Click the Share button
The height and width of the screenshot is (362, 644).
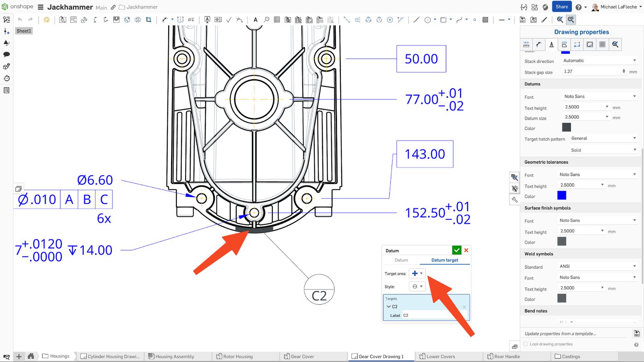click(x=561, y=7)
